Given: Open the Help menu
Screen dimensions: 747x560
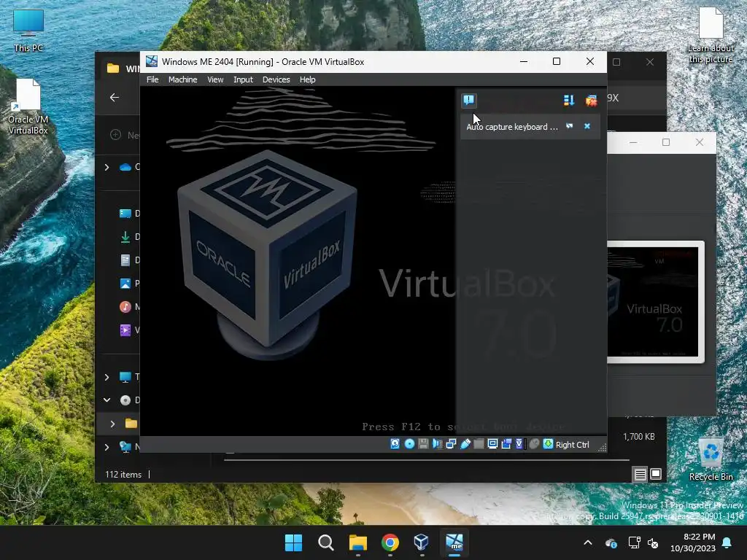Looking at the screenshot, I should point(307,79).
